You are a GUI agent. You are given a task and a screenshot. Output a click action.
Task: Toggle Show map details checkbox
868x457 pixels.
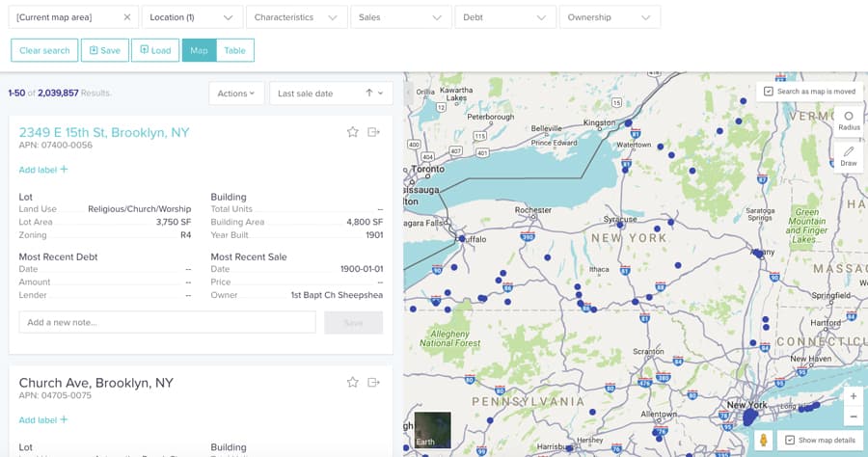(x=790, y=440)
